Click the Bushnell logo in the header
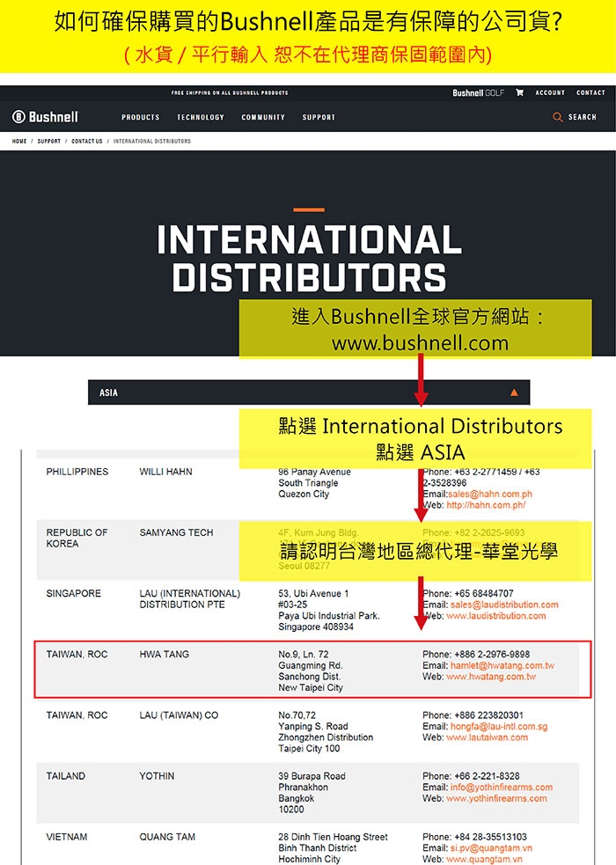Viewport: 616px width, 865px height. (45, 117)
